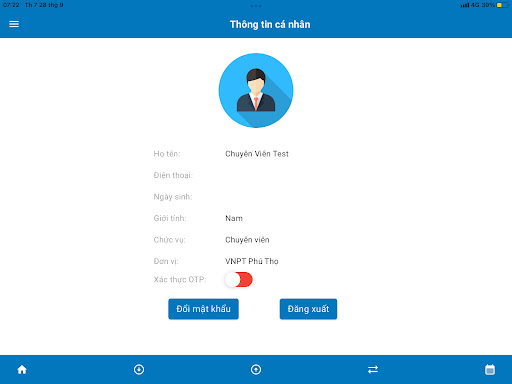512x384 pixels.
Task: Tap the Họ tên label
Action: click(167, 154)
